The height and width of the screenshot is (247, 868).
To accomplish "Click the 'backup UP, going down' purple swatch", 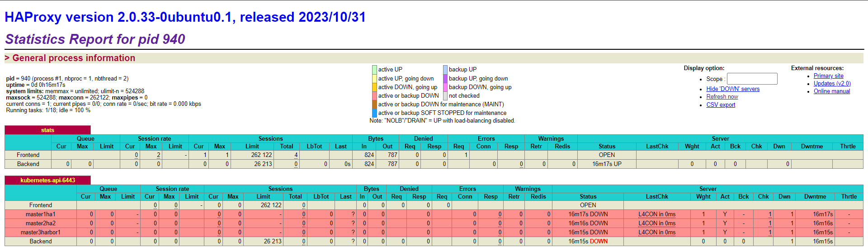I will tap(445, 78).
